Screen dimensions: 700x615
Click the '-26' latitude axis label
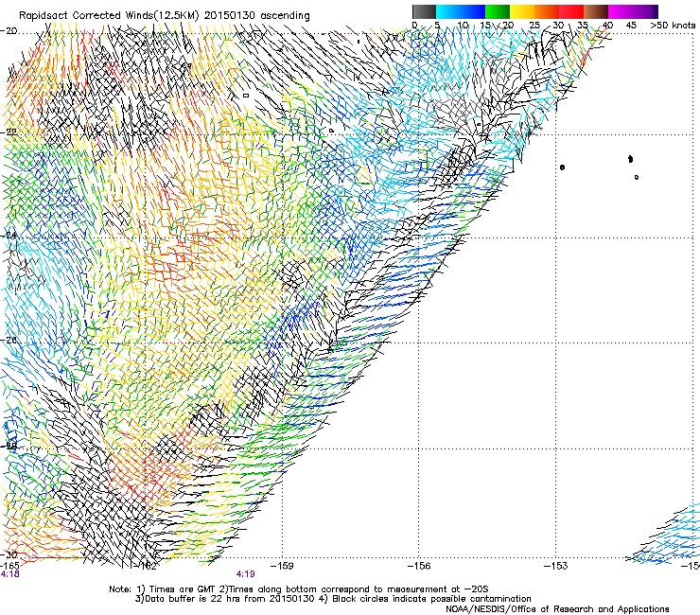tap(9, 340)
